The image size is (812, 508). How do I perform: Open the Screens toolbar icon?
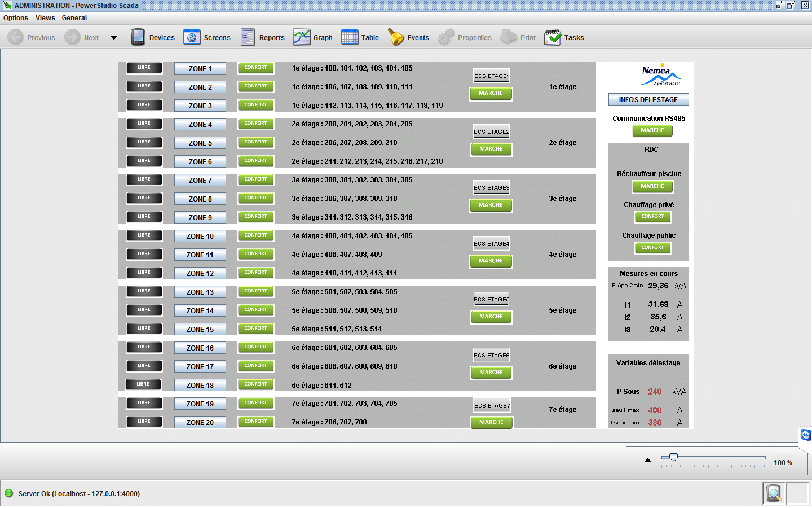coord(192,37)
